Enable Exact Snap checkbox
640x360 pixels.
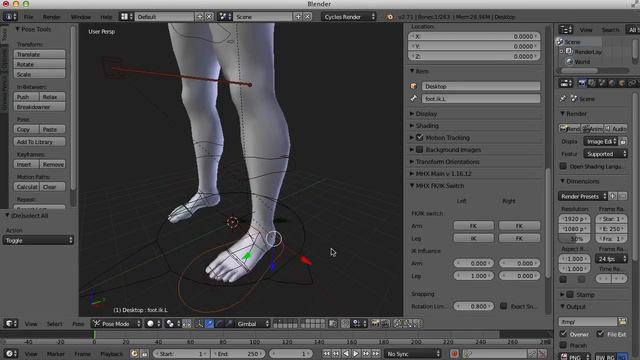coord(504,306)
